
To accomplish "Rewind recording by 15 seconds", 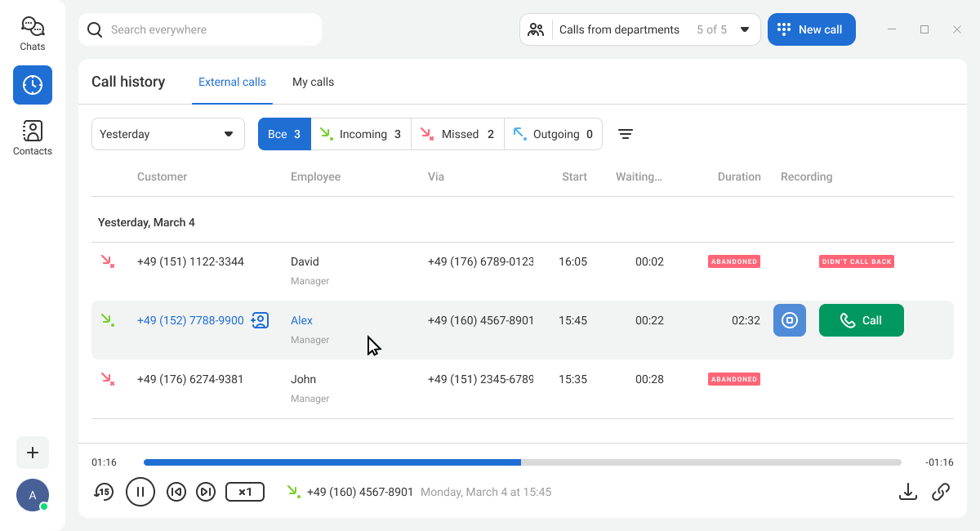I will (104, 492).
